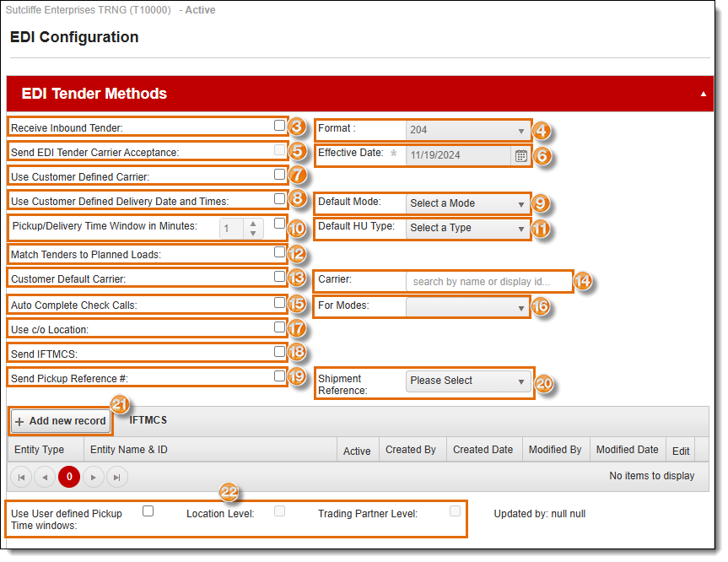This screenshot has height=562, width=728.
Task: Toggle Use User defined Pickup Time windows
Action: click(148, 511)
